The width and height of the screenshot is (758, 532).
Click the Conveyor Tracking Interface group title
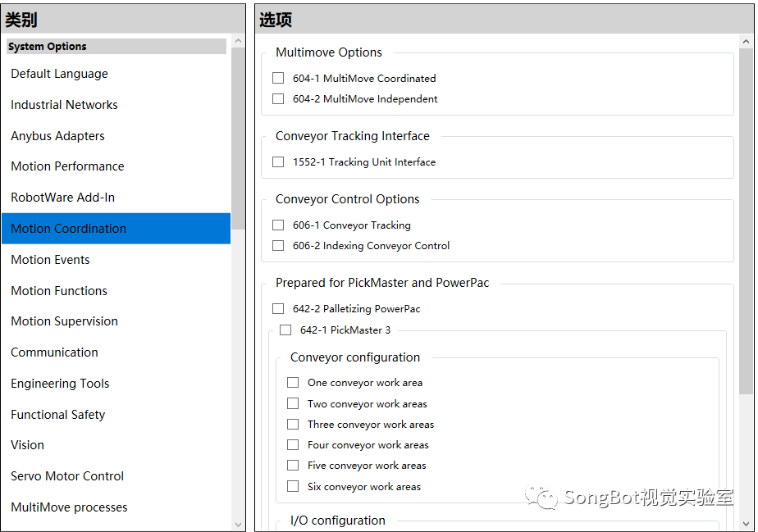point(353,136)
